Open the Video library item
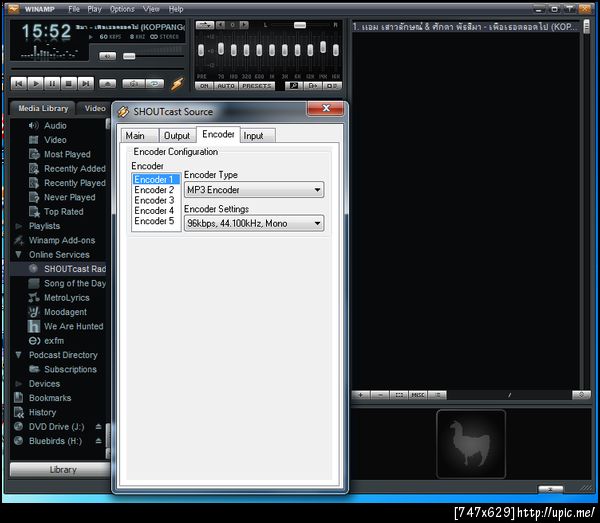 coord(55,140)
